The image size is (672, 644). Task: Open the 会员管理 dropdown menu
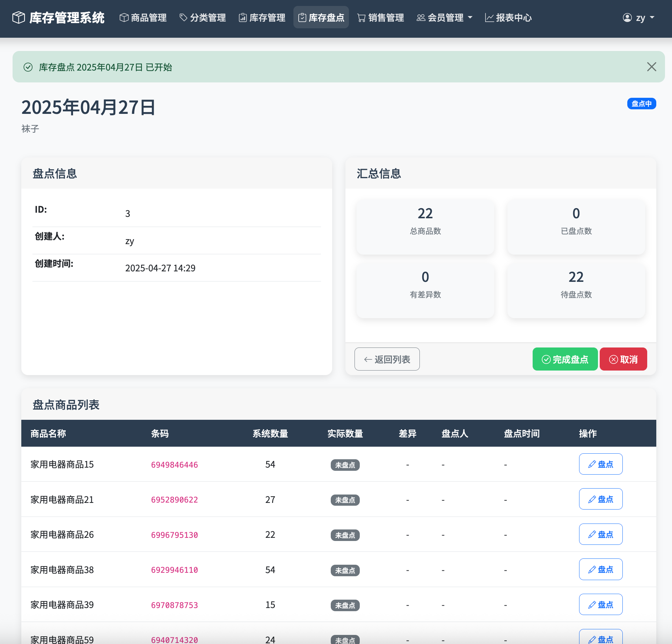(444, 17)
